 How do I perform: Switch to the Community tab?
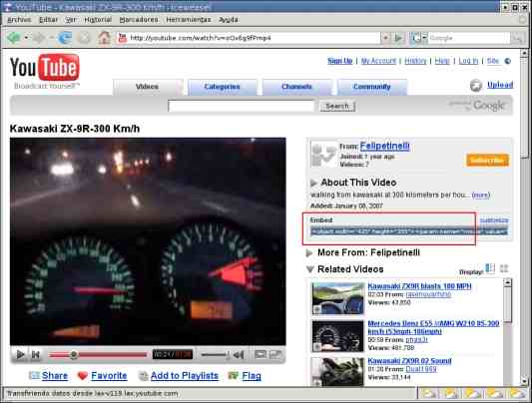372,87
